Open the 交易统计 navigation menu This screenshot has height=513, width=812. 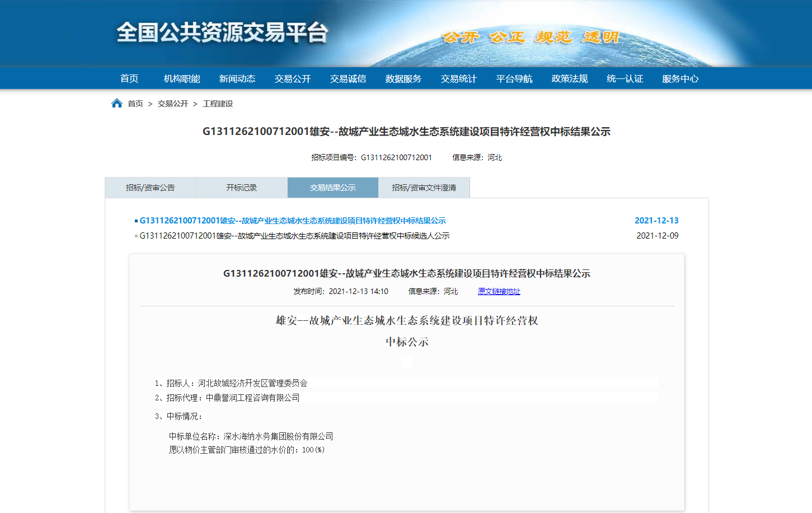click(458, 78)
